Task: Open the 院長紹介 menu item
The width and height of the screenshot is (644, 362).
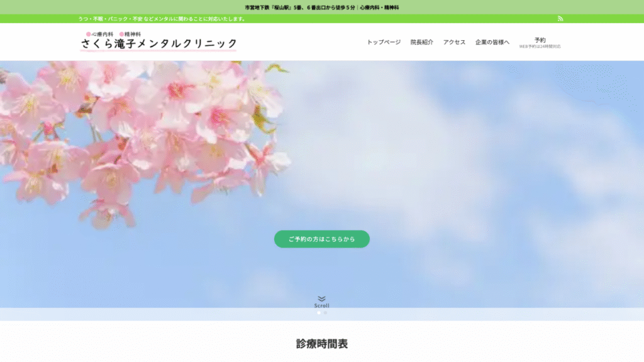Action: point(421,42)
